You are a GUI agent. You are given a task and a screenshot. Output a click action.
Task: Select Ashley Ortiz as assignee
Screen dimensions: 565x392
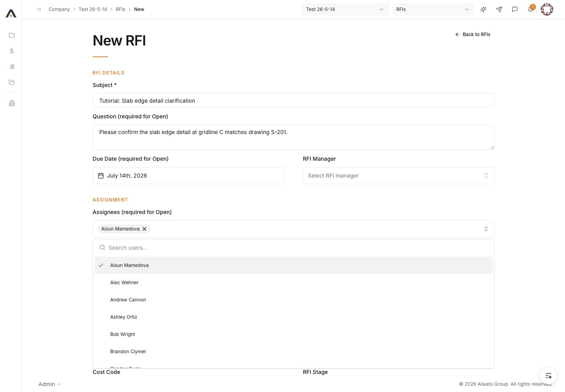(x=293, y=317)
